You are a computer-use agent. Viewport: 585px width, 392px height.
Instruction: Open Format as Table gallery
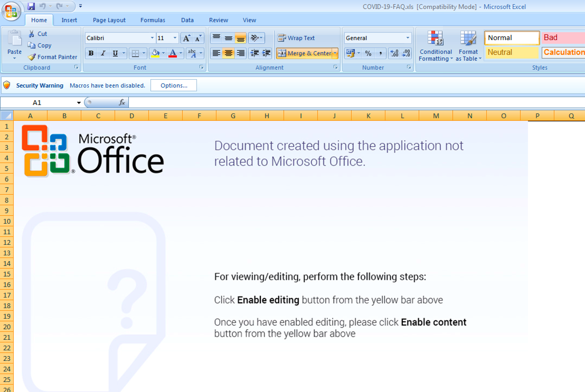468,46
